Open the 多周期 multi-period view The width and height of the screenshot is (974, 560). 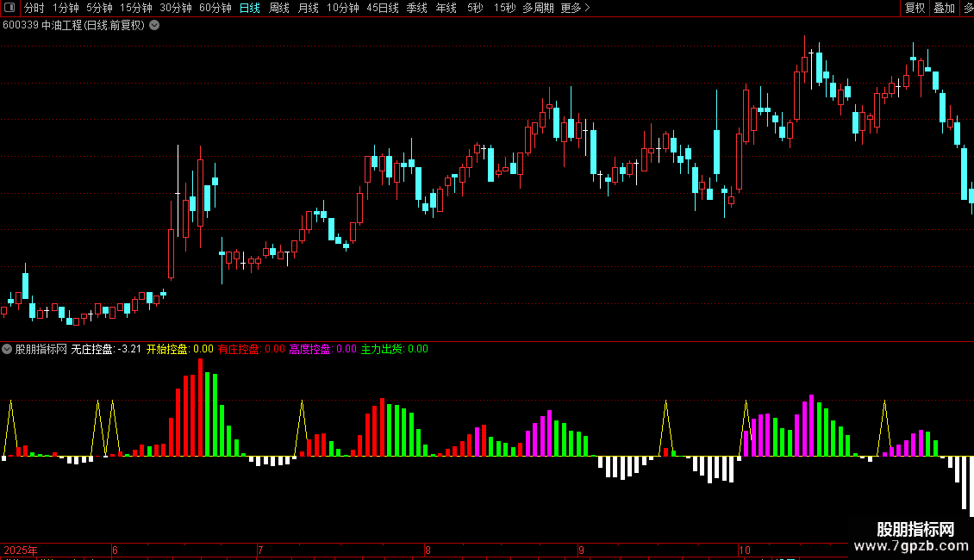[x=538, y=8]
